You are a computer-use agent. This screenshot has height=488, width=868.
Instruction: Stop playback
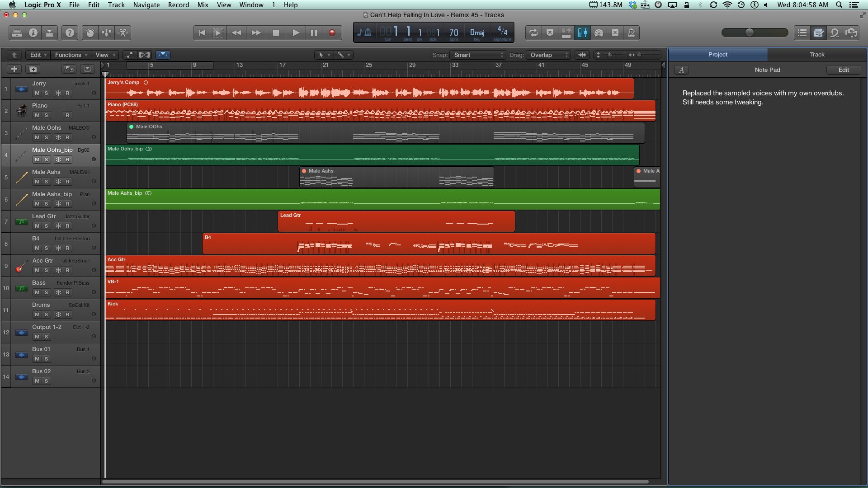tap(276, 33)
